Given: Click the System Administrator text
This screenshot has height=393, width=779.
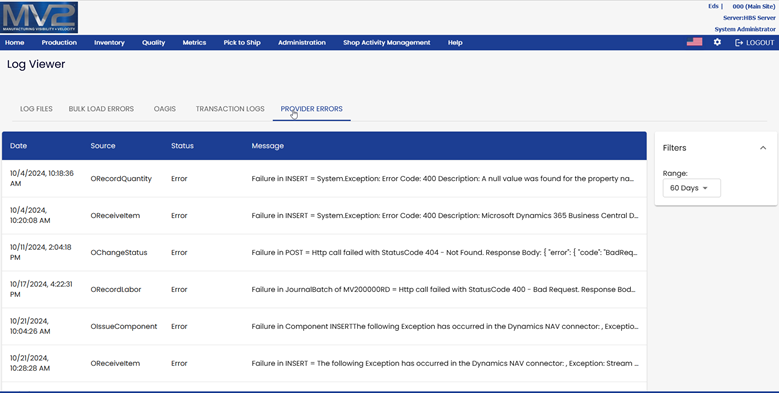Looking at the screenshot, I should [745, 29].
